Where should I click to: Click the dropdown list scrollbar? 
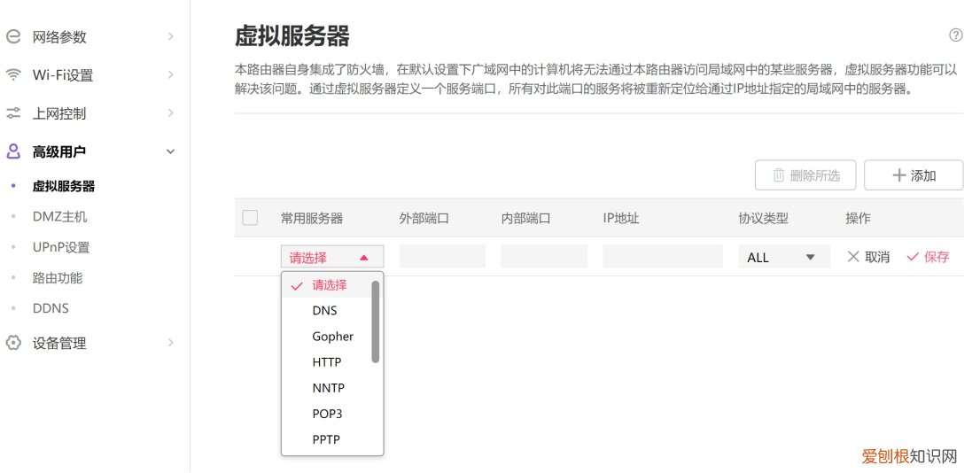point(376,322)
